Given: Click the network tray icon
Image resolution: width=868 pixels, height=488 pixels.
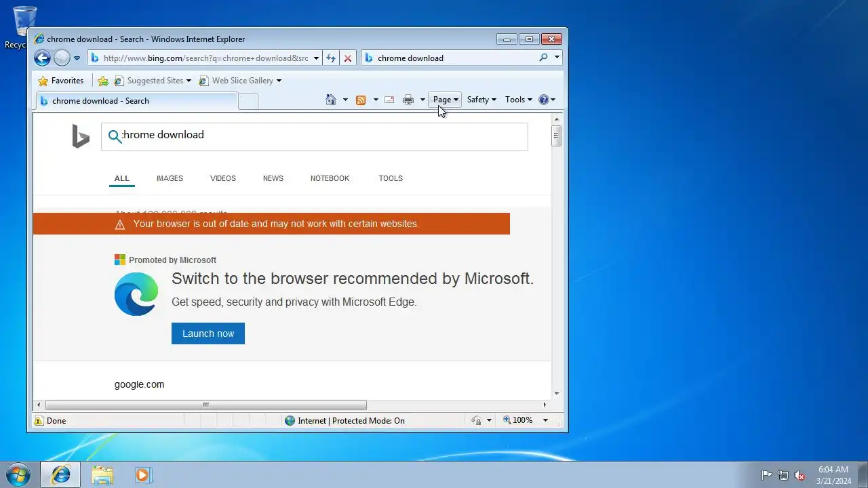Looking at the screenshot, I should [x=783, y=476].
